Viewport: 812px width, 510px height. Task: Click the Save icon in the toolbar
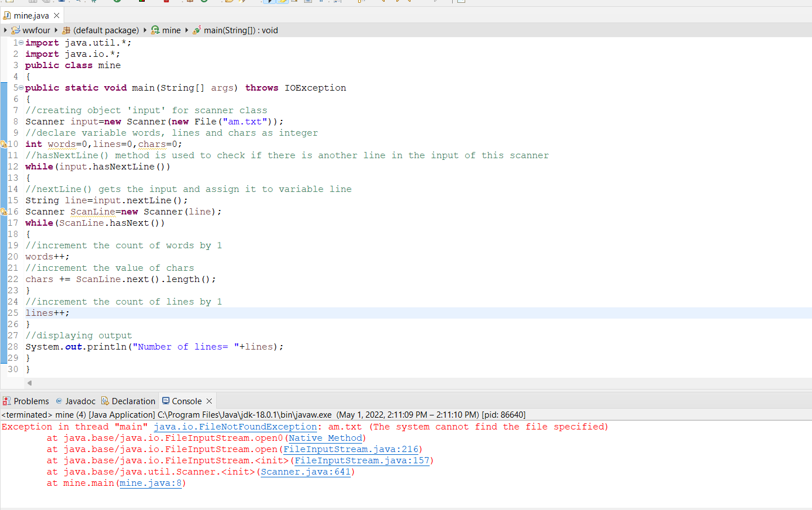33,2
